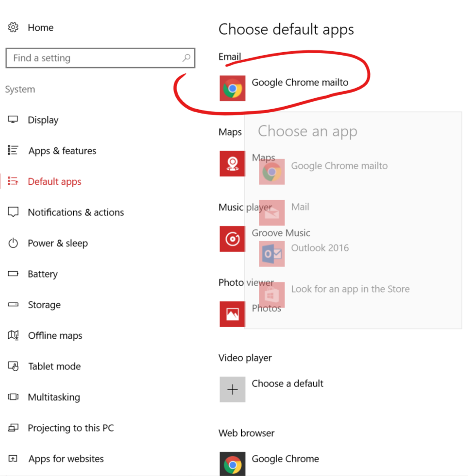The width and height of the screenshot is (468, 476).
Task: Click the Video player section label
Action: [x=245, y=358]
